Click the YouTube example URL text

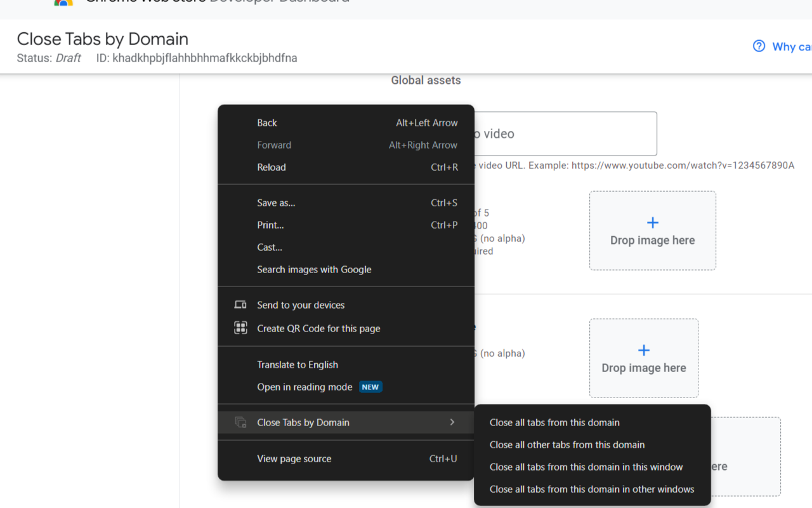point(683,165)
